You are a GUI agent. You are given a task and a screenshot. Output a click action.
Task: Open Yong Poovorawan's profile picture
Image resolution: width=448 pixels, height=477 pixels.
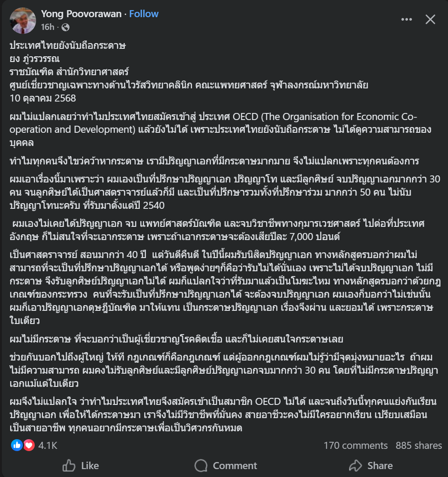tap(22, 20)
